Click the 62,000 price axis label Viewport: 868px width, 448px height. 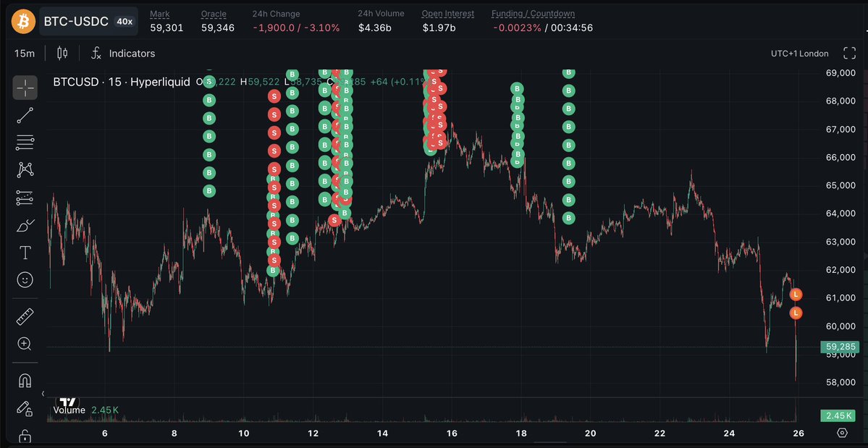click(x=841, y=270)
